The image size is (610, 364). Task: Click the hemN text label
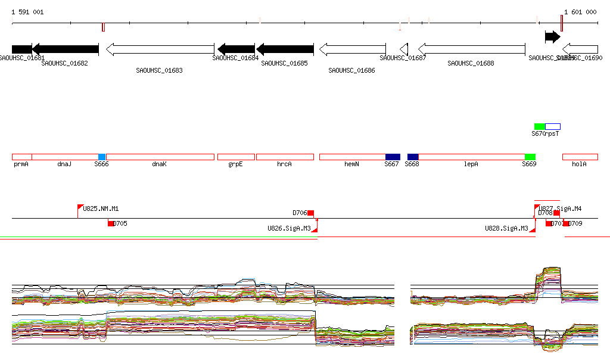pos(351,164)
